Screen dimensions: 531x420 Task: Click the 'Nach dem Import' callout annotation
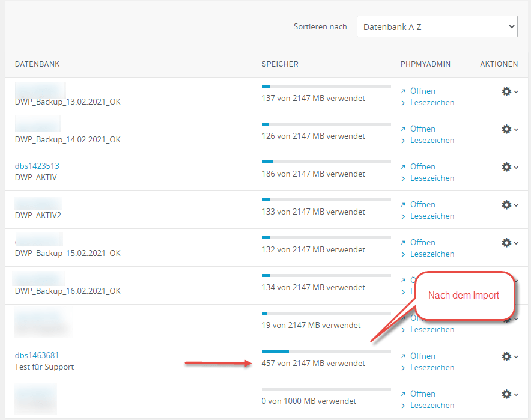pos(463,296)
